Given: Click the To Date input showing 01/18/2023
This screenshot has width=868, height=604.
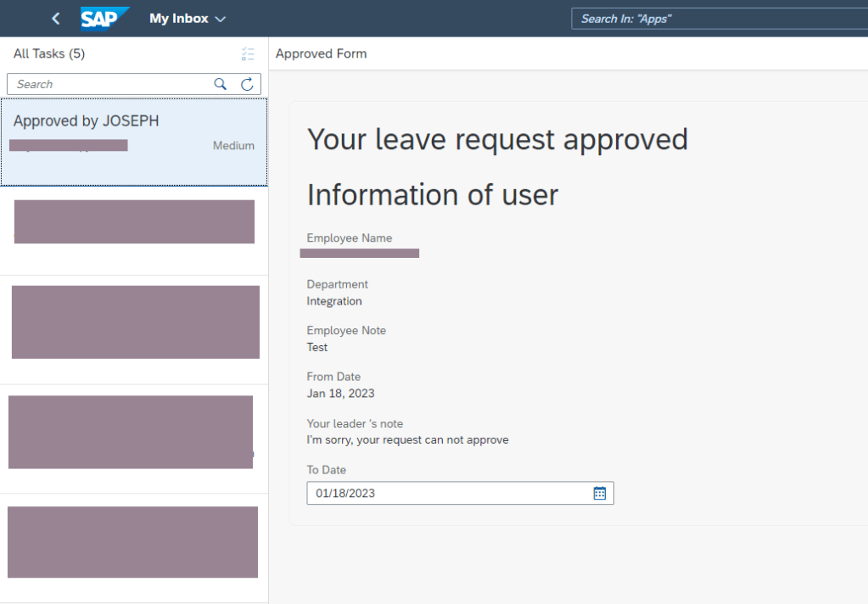Looking at the screenshot, I should coord(450,493).
